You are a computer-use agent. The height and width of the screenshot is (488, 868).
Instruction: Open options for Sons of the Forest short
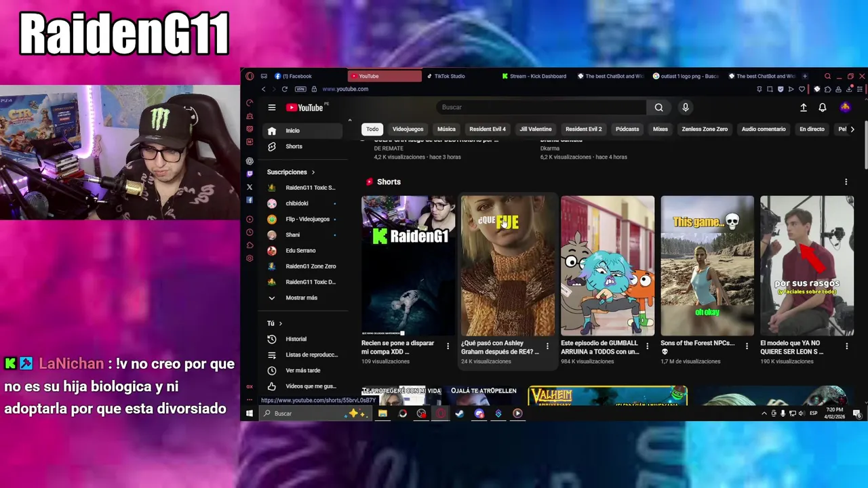point(747,346)
